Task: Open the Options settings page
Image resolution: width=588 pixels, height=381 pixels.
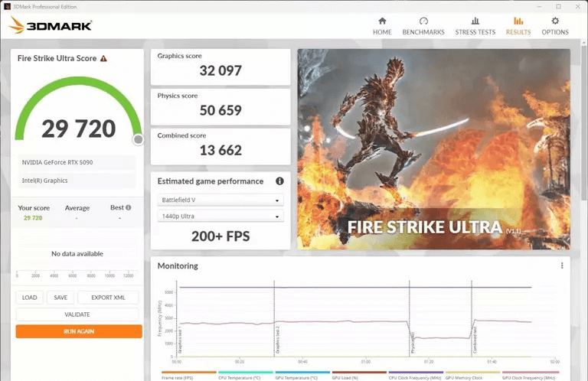Action: (x=555, y=26)
